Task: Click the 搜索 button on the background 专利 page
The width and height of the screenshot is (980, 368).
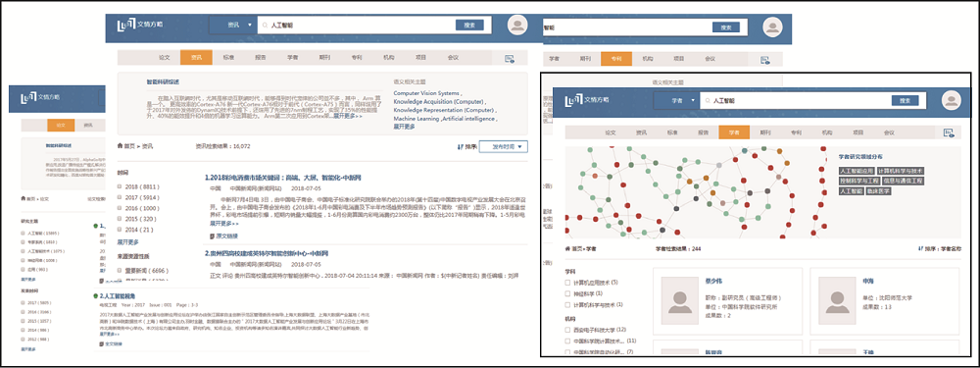Action: [x=725, y=27]
